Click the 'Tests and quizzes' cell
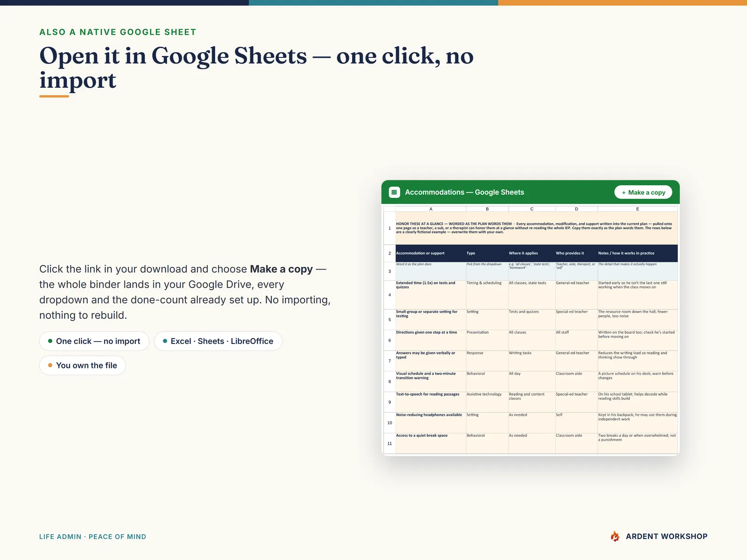Screen dimensions: 747x560 (x=532, y=320)
